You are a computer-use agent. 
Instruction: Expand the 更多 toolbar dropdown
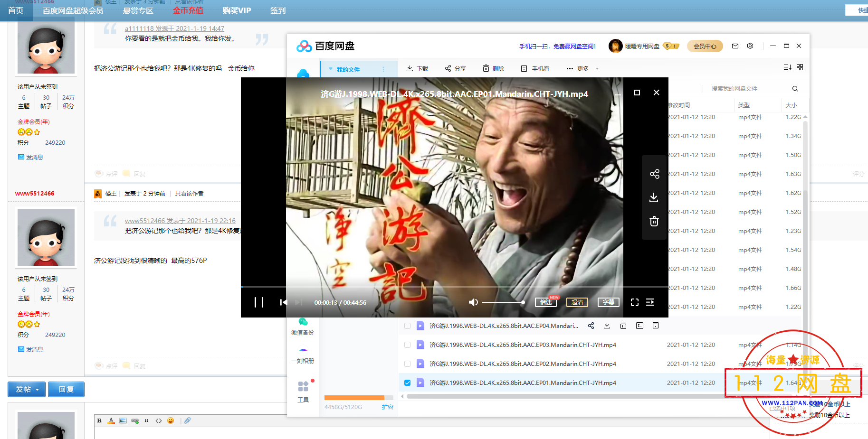[x=582, y=69]
